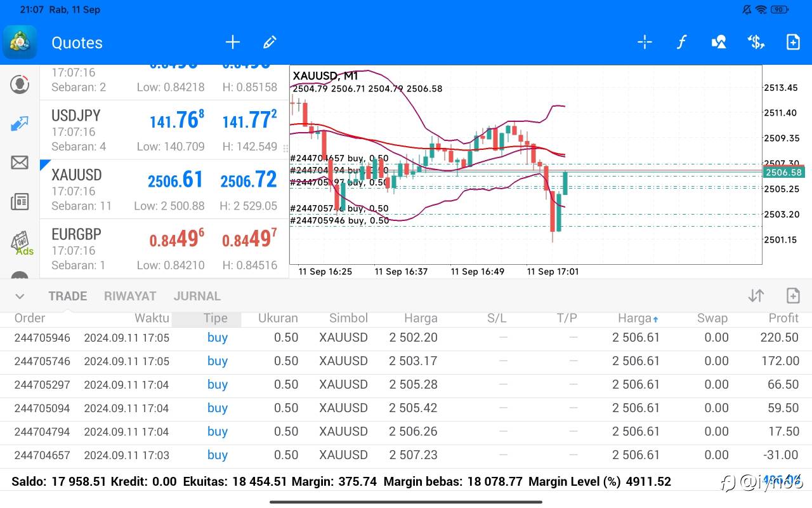Select order 244705094 in trade list

406,408
